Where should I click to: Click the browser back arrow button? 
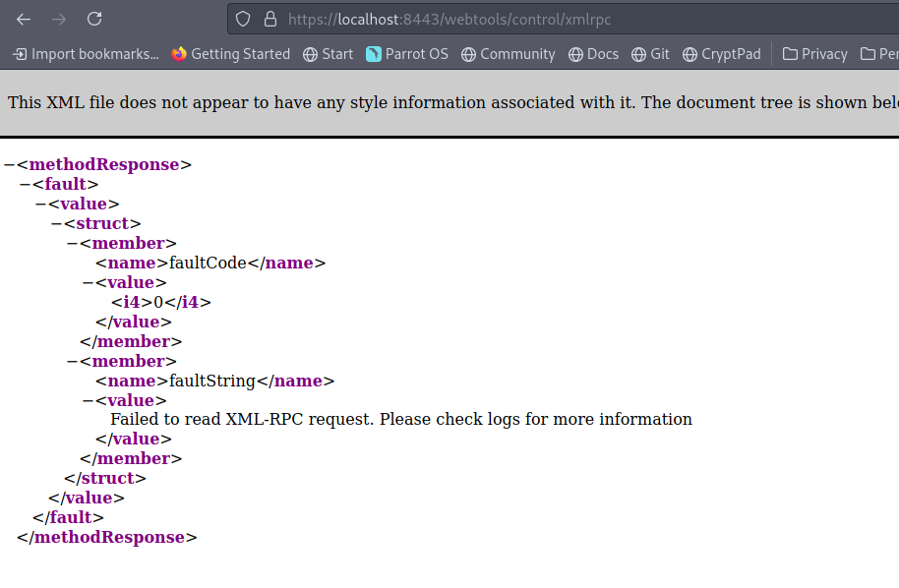[x=24, y=19]
